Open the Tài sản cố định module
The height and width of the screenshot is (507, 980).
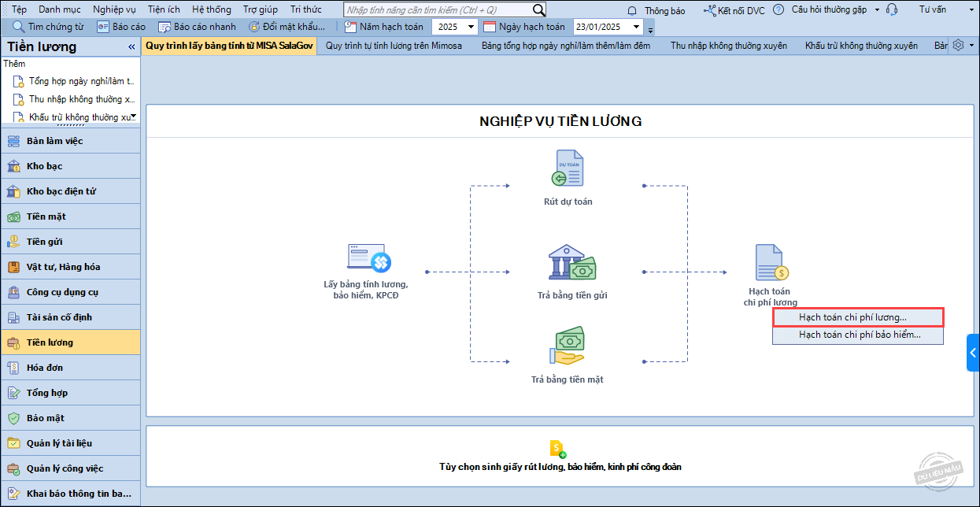click(x=70, y=317)
